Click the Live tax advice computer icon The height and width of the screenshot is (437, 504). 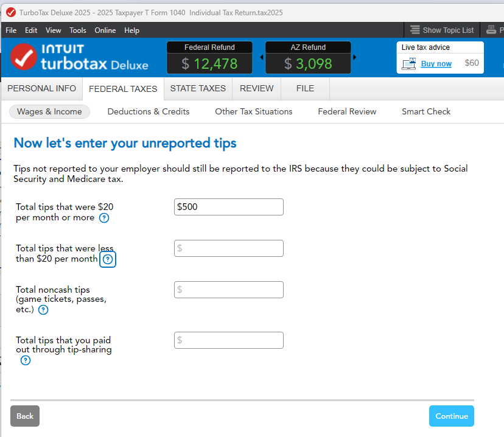[409, 64]
